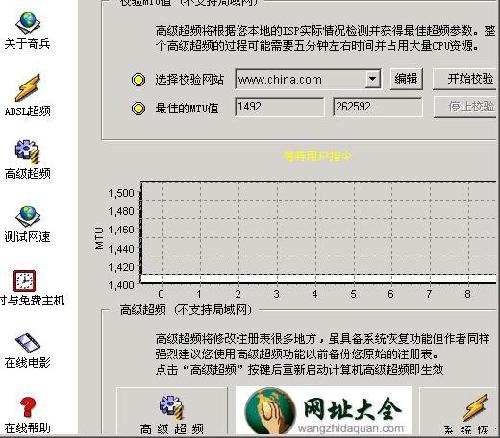The height and width of the screenshot is (438, 500).
Task: Open the 关于奇兵 globe icon
Action: [x=27, y=23]
